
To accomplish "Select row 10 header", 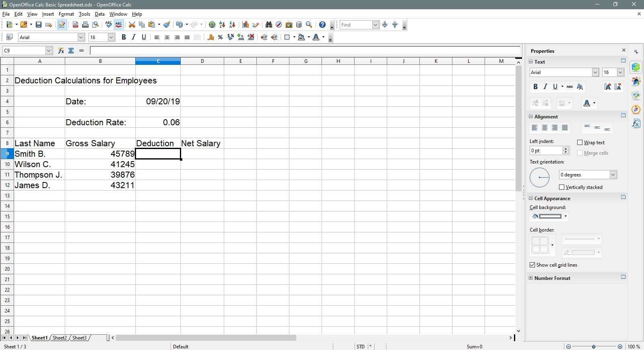I will click(x=7, y=164).
